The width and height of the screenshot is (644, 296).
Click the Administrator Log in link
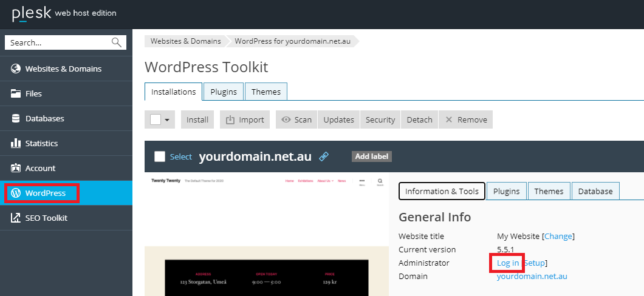click(x=508, y=263)
